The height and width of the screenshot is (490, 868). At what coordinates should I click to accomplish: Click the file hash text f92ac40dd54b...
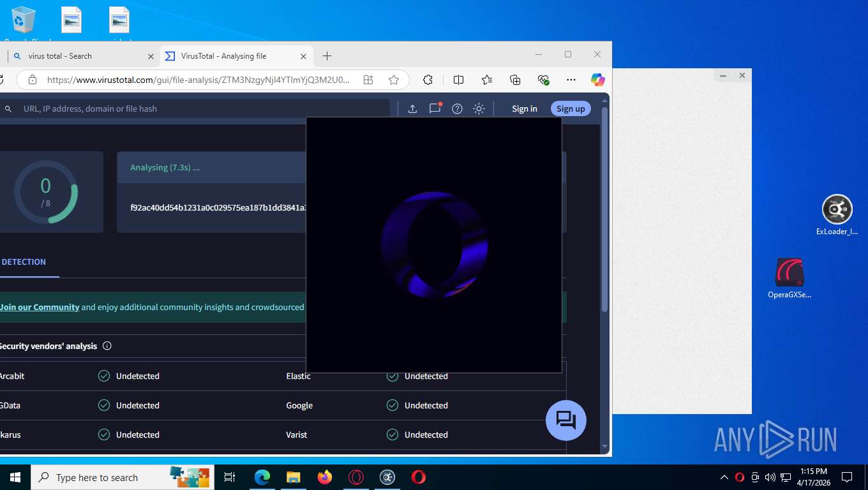[218, 207]
